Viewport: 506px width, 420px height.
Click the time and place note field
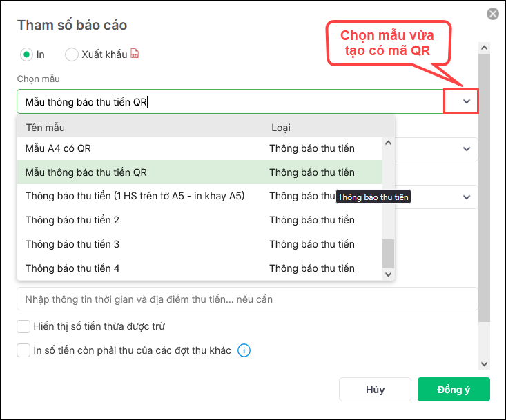pyautogui.click(x=247, y=299)
